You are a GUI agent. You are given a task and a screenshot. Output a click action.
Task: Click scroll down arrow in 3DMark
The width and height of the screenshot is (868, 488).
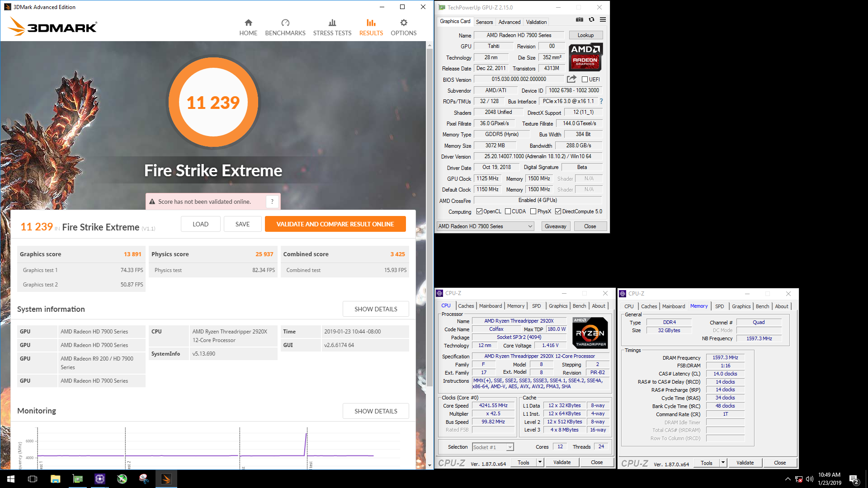pyautogui.click(x=429, y=465)
